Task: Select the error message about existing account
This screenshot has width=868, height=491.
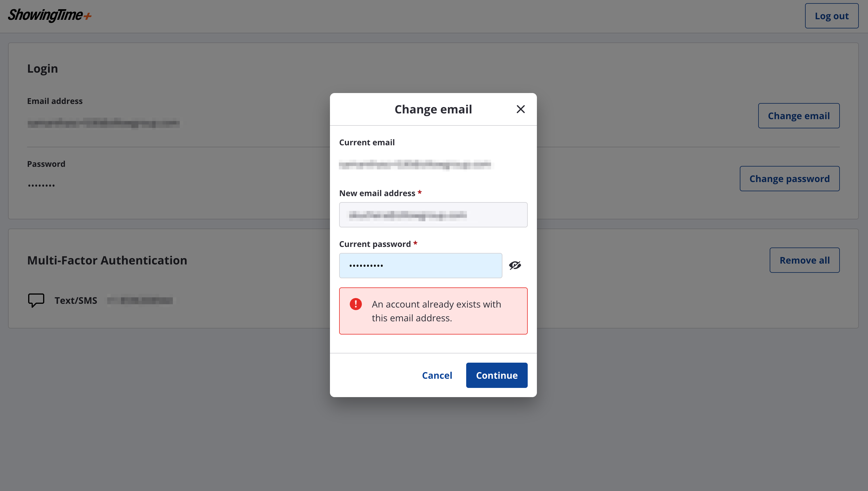Action: [436, 311]
